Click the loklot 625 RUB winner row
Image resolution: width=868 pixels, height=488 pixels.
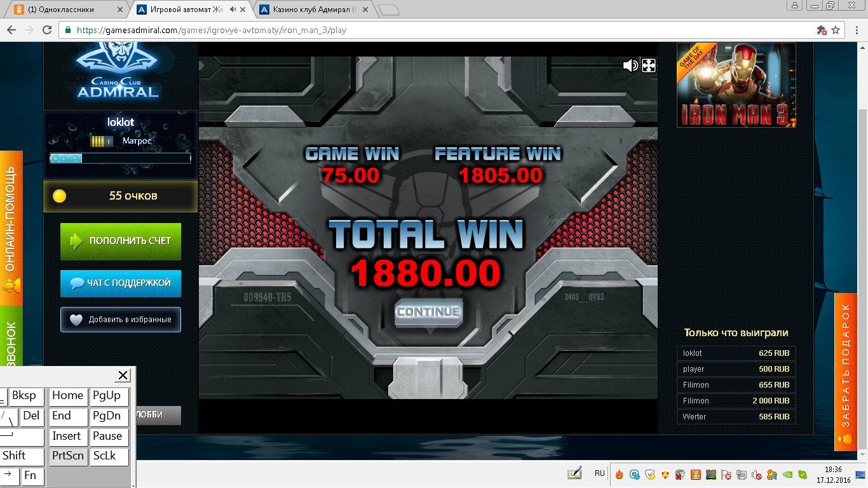click(736, 353)
